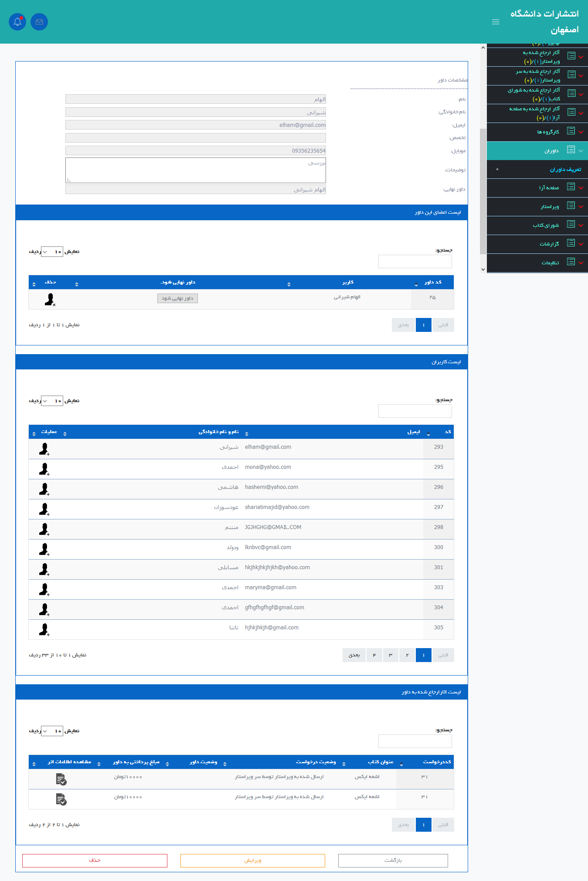The height and width of the screenshot is (881, 588).
Task: Add user mona@yahoo.com as referee member
Action: (44, 469)
